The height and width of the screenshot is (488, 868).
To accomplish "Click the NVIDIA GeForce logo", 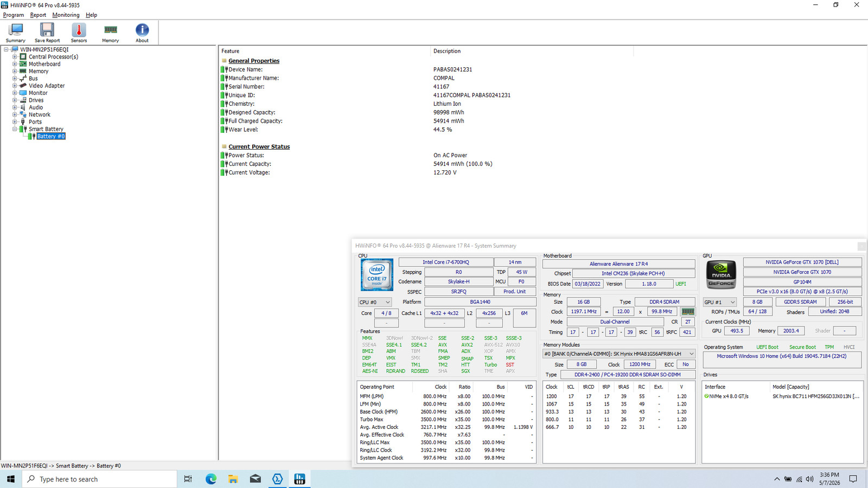I will pyautogui.click(x=721, y=274).
